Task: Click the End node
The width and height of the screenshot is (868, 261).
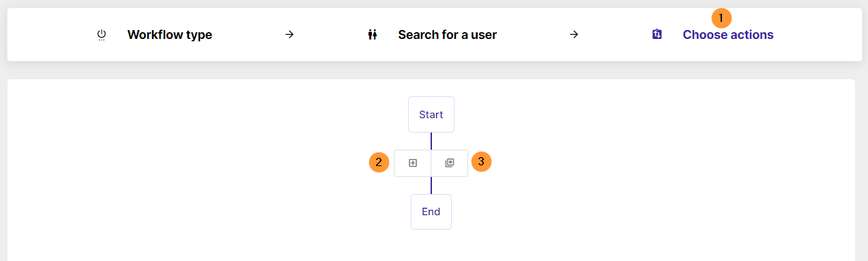Action: pos(431,211)
